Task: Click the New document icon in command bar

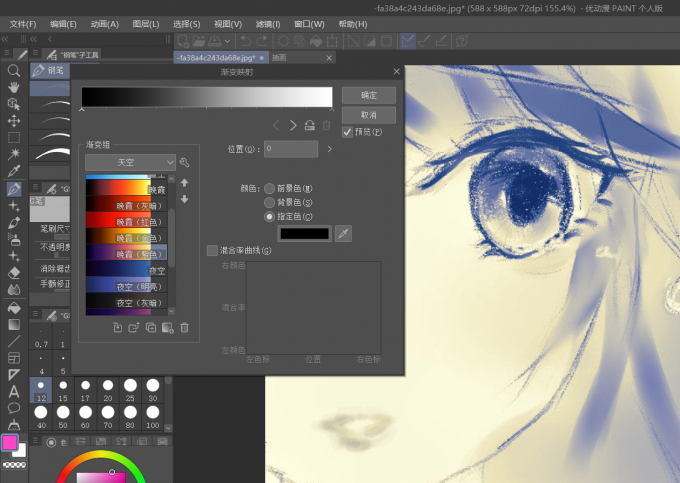Action: tap(183, 41)
